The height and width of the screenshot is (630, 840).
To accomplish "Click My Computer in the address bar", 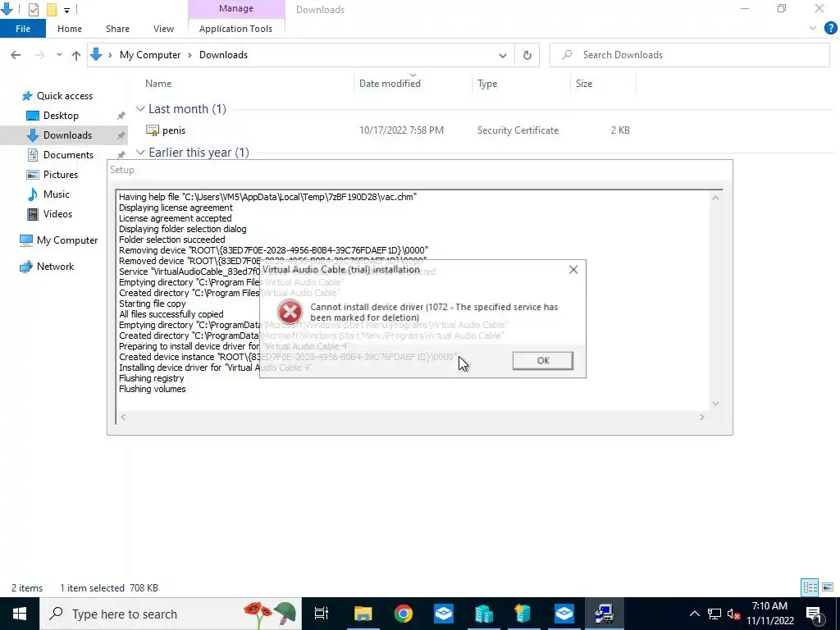I will pyautogui.click(x=150, y=55).
